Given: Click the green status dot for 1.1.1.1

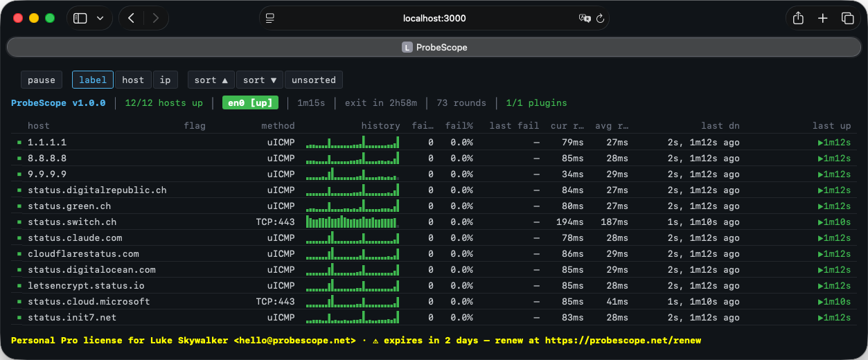Looking at the screenshot, I should click(20, 143).
